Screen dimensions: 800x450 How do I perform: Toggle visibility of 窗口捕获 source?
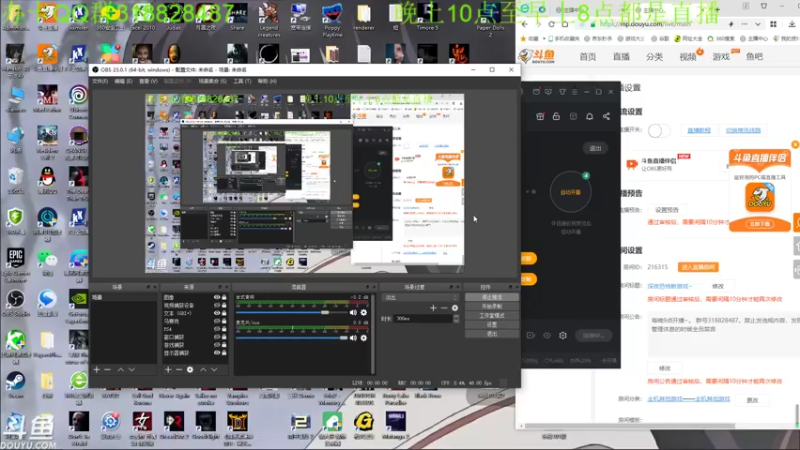[x=217, y=337]
